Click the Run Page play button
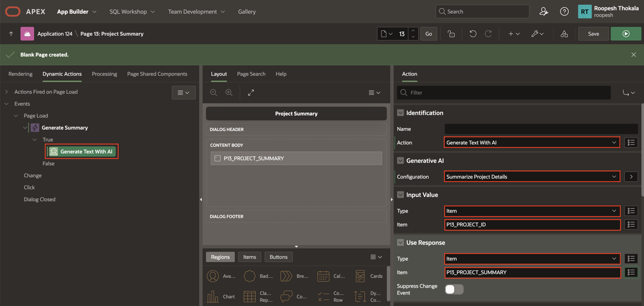 [626, 34]
